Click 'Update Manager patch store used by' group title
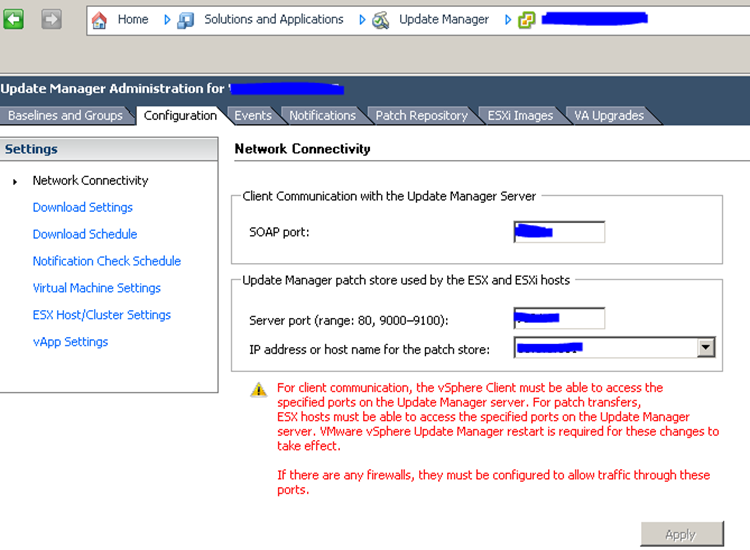The image size is (750, 550). point(406,280)
